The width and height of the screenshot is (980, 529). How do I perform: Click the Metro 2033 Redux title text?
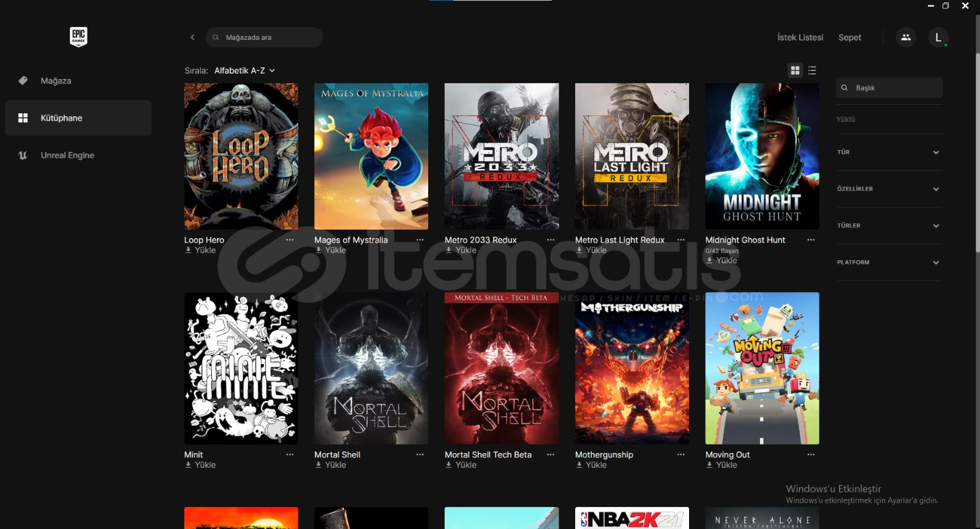480,240
